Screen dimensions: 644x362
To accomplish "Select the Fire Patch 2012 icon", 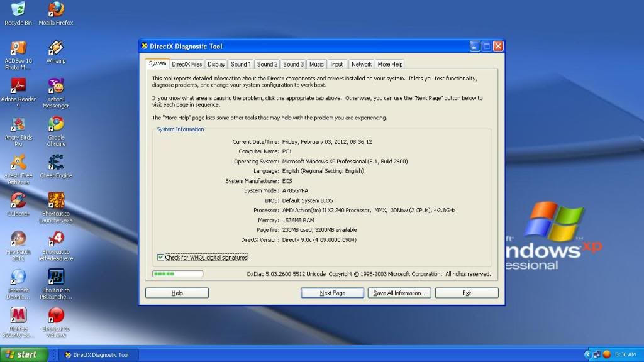I will point(18,246).
